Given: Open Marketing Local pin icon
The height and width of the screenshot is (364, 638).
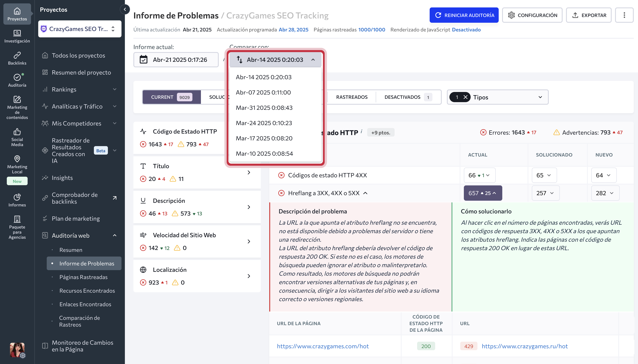Looking at the screenshot, I should (17, 158).
